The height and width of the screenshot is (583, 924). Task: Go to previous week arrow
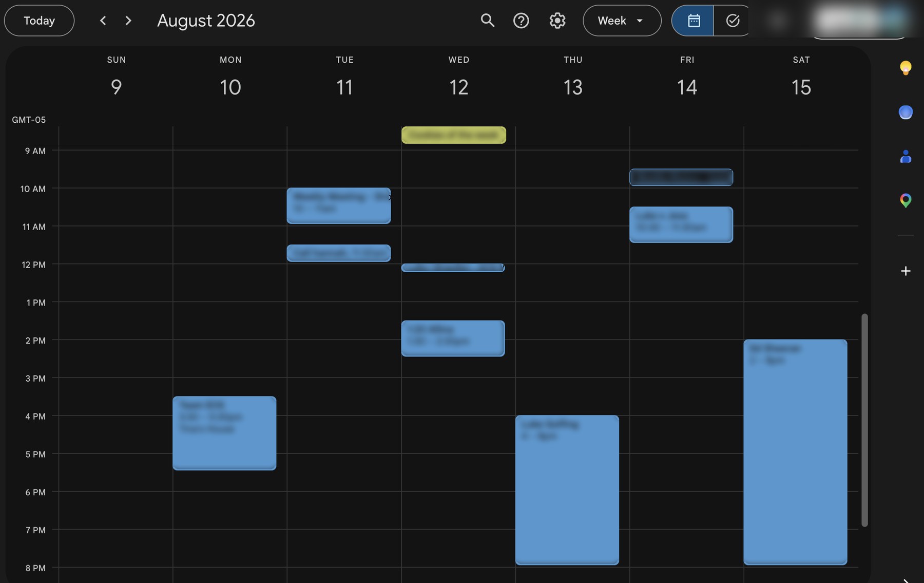click(103, 21)
